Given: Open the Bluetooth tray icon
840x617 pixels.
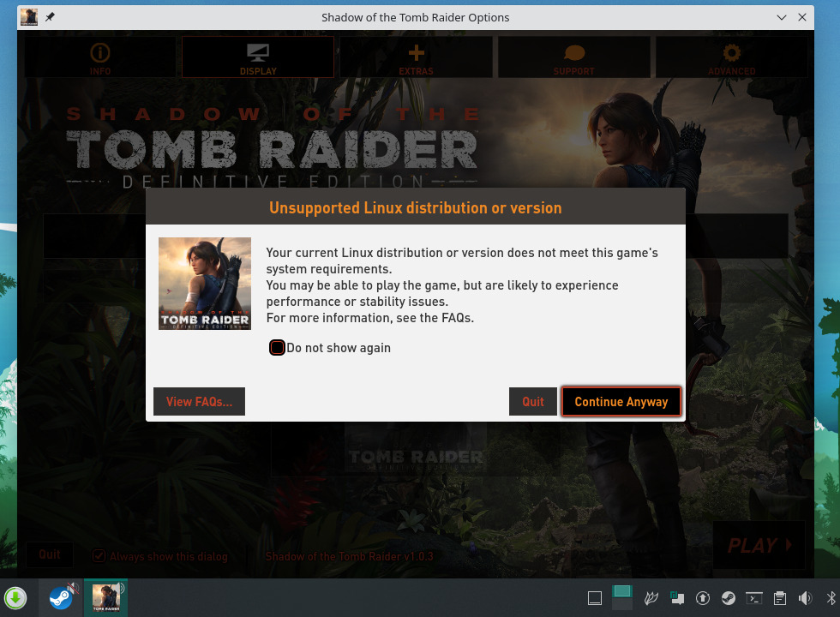Looking at the screenshot, I should pyautogui.click(x=831, y=598).
